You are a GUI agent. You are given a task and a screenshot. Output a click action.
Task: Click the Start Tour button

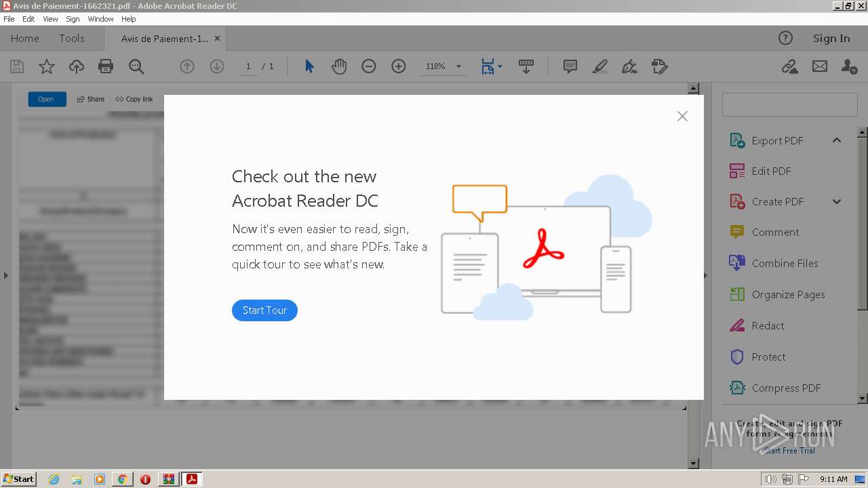(x=264, y=310)
